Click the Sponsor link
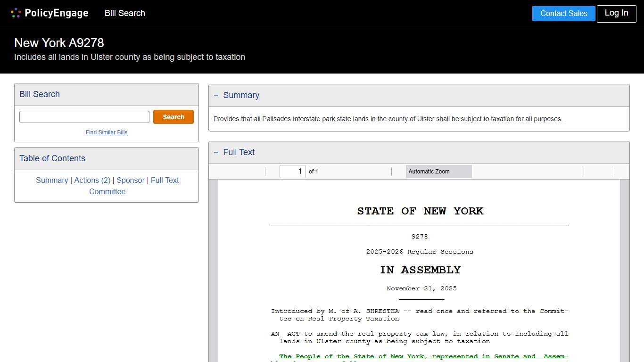This screenshot has height=362, width=644. (131, 180)
